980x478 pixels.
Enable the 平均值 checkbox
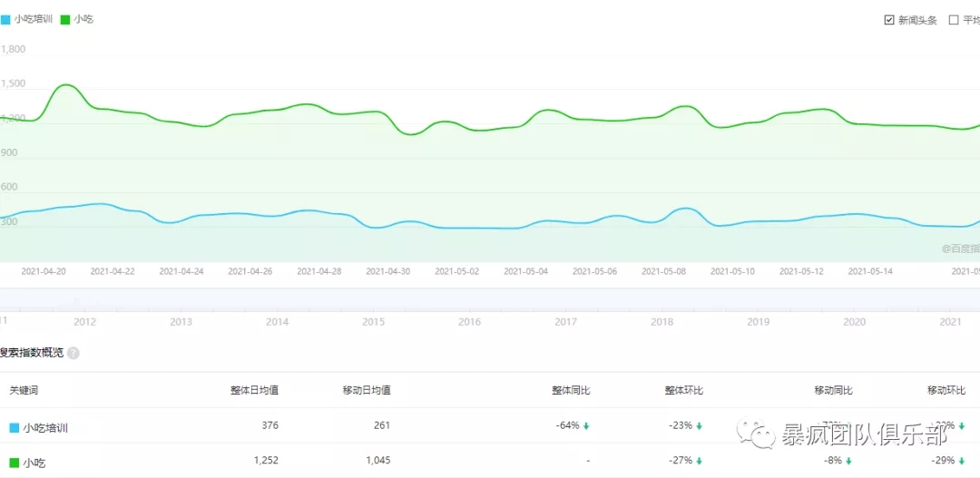coord(954,20)
